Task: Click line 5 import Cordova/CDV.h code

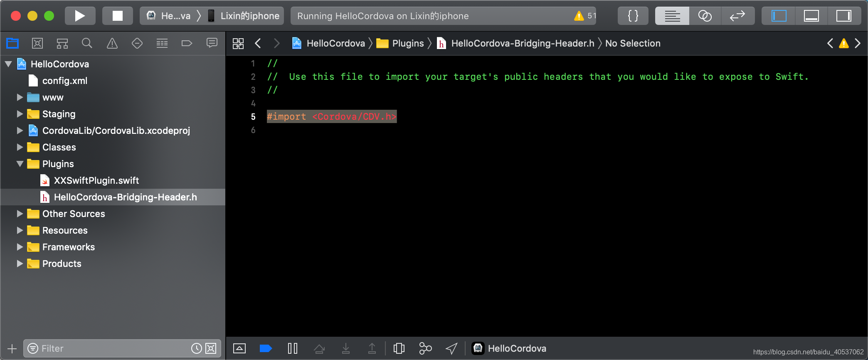Action: click(x=332, y=116)
